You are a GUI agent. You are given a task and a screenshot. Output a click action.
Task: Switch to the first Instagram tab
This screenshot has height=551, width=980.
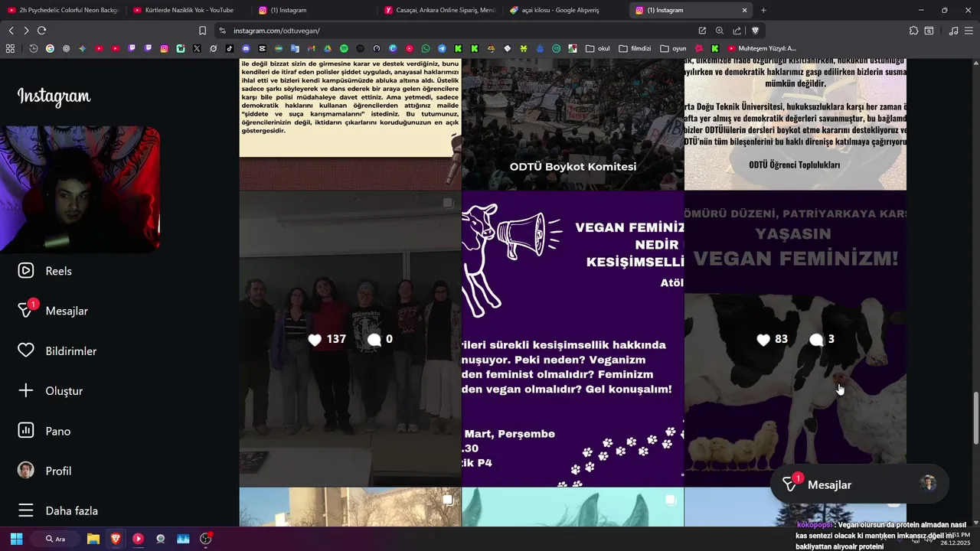click(x=315, y=10)
